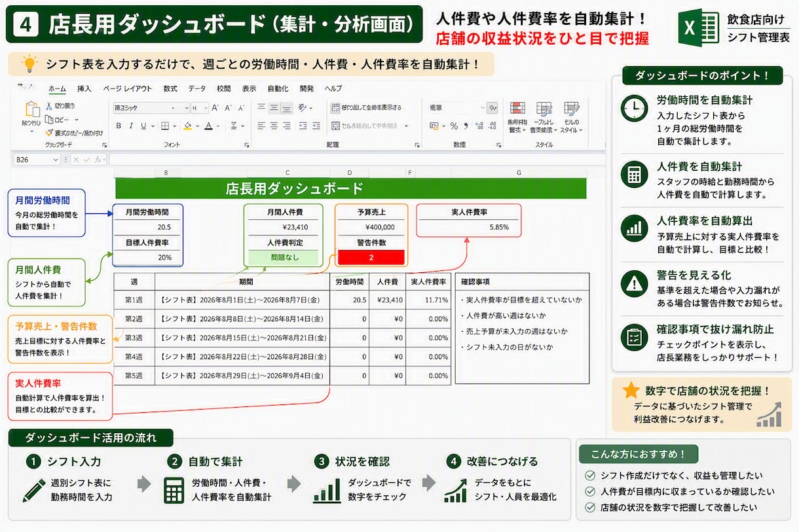Open the font color dropdown arrow
The image size is (799, 532).
tap(217, 126)
